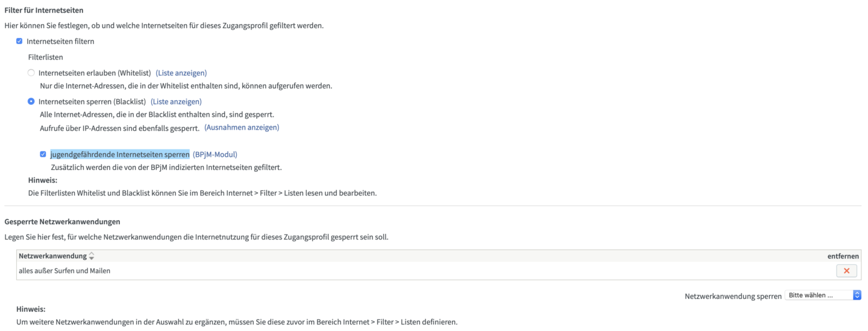The image size is (868, 331).
Task: Click the entfernen column header
Action: pos(843,256)
